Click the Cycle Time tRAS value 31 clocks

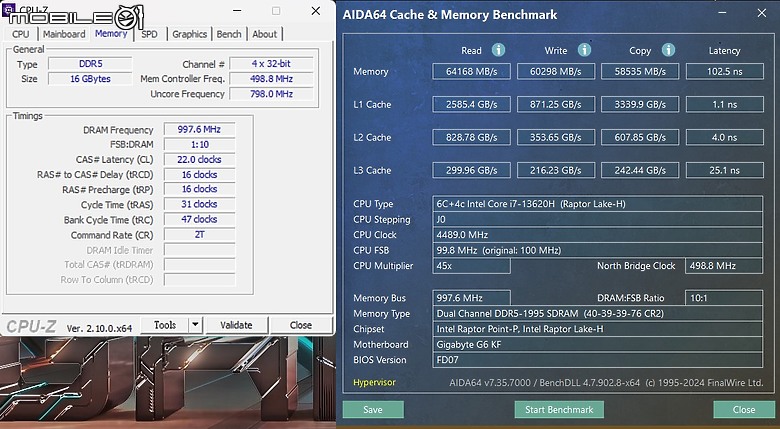(x=199, y=204)
